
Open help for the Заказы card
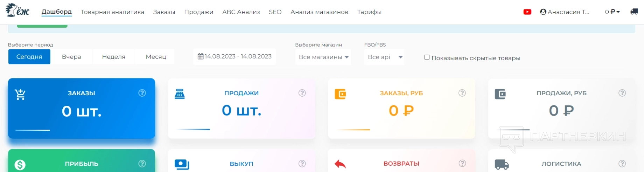[142, 93]
